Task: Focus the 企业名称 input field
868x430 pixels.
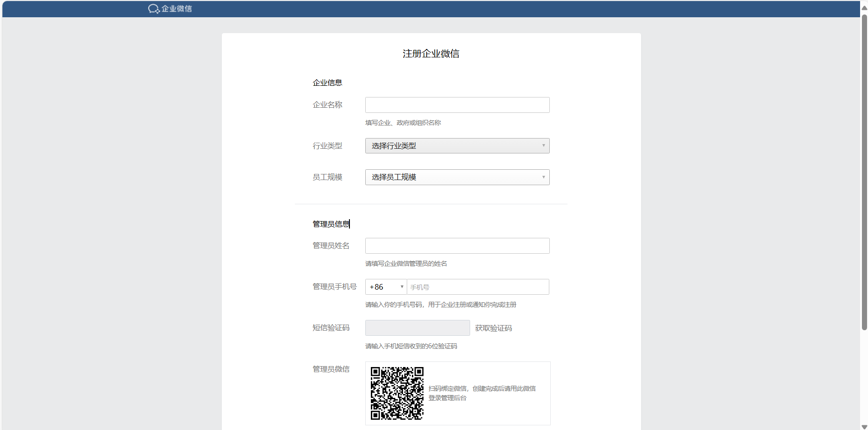Action: pyautogui.click(x=457, y=105)
